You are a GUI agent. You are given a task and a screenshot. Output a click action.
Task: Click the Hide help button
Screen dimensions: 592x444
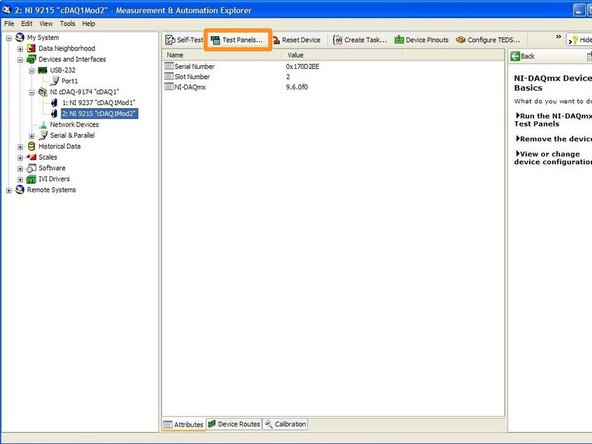pyautogui.click(x=580, y=40)
